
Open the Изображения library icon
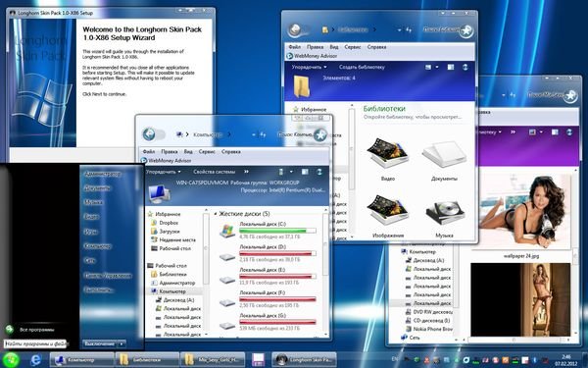387,210
